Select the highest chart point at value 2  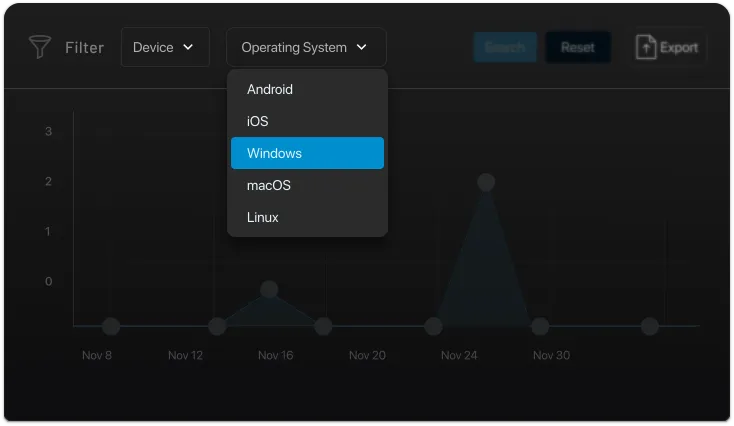click(486, 182)
